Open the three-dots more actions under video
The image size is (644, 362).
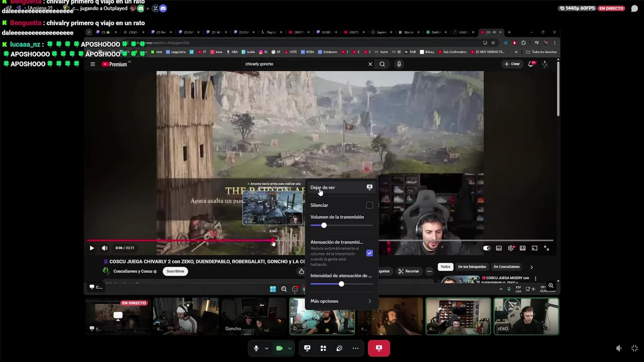(x=429, y=271)
